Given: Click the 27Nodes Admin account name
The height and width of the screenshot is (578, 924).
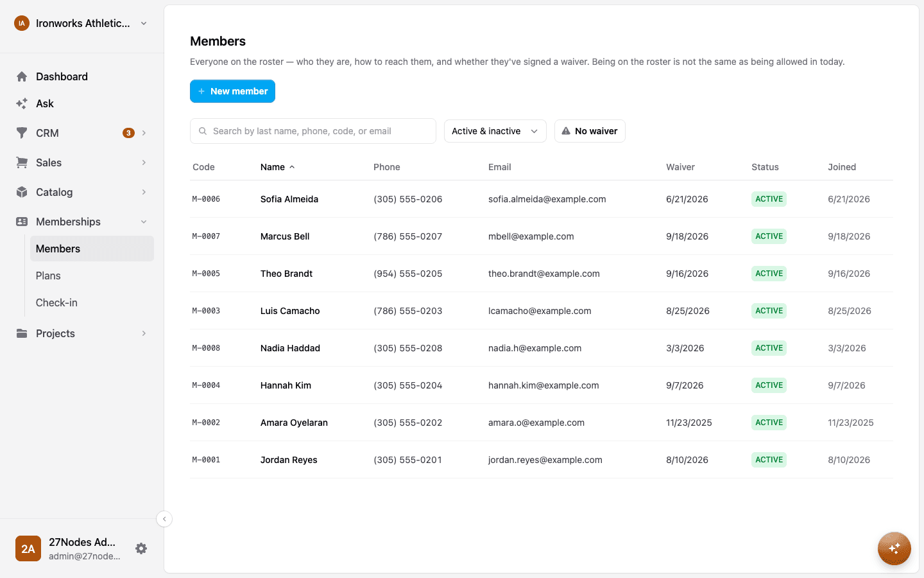Looking at the screenshot, I should tap(82, 542).
